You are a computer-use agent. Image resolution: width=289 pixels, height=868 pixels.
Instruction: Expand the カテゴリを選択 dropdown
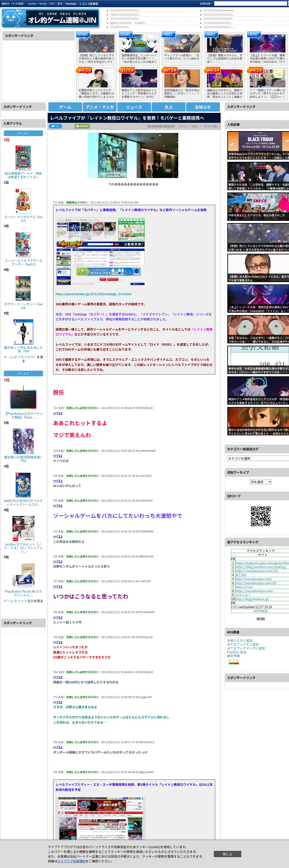(258, 458)
